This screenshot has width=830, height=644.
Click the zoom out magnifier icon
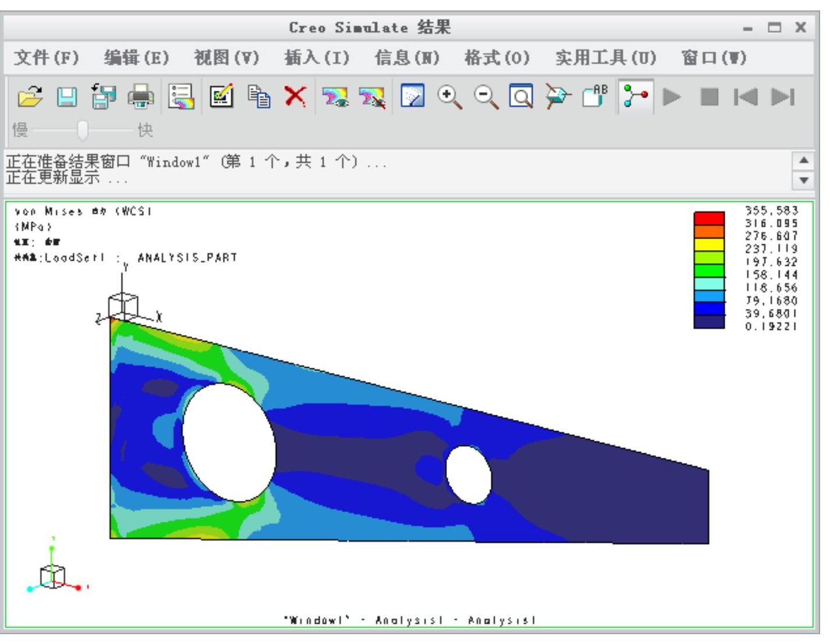pyautogui.click(x=486, y=97)
